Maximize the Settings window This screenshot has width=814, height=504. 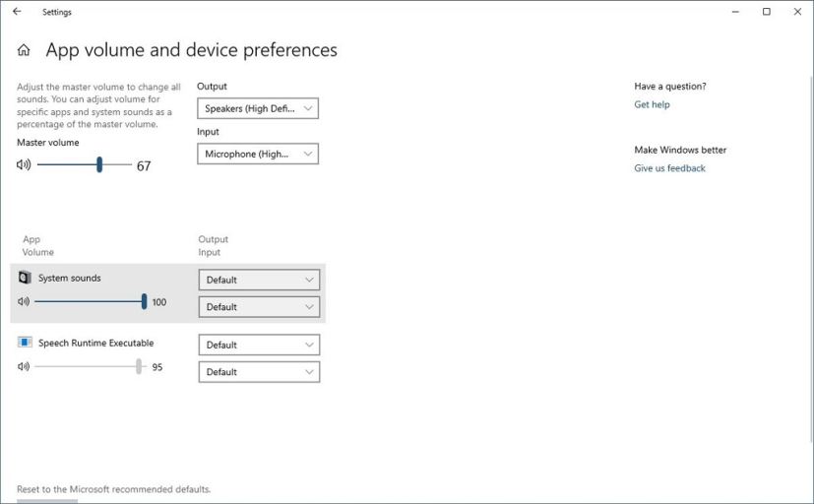[x=766, y=12]
